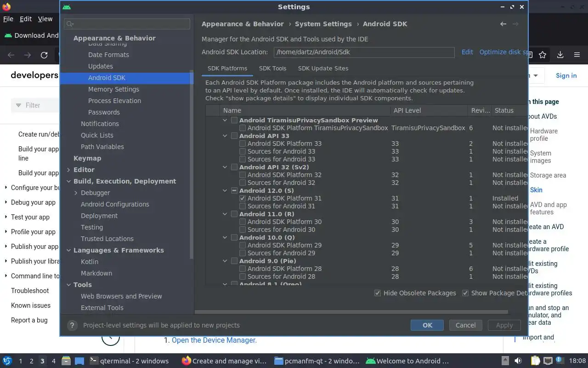Open the Firefox View menu
This screenshot has width=588, height=368.
(45, 19)
